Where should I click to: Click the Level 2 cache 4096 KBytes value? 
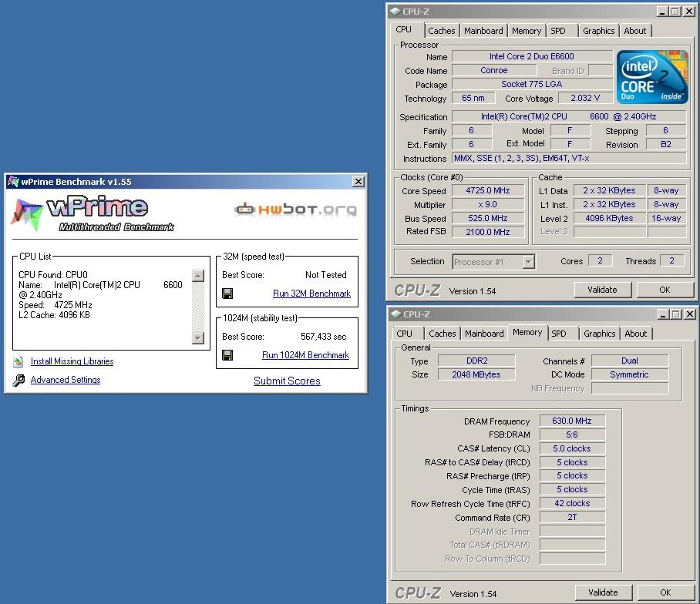coord(609,218)
